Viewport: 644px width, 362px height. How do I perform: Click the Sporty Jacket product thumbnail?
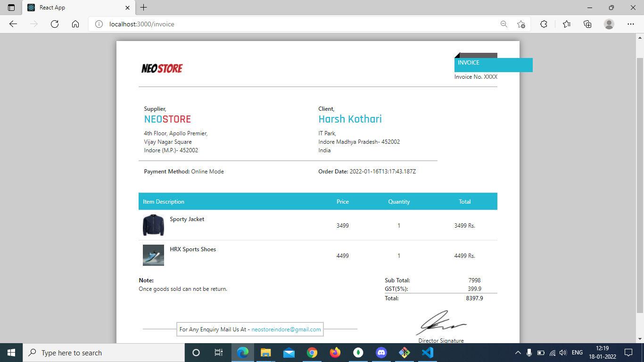tap(153, 225)
